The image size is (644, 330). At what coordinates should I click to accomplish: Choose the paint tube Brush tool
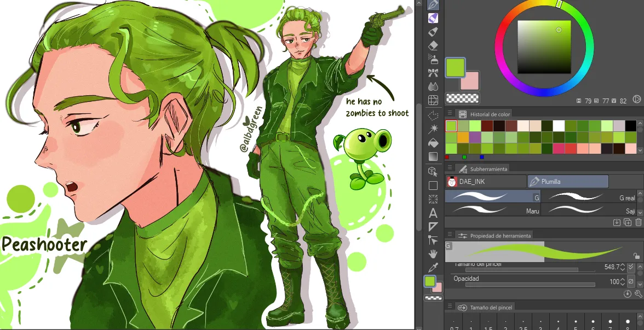[x=433, y=32]
